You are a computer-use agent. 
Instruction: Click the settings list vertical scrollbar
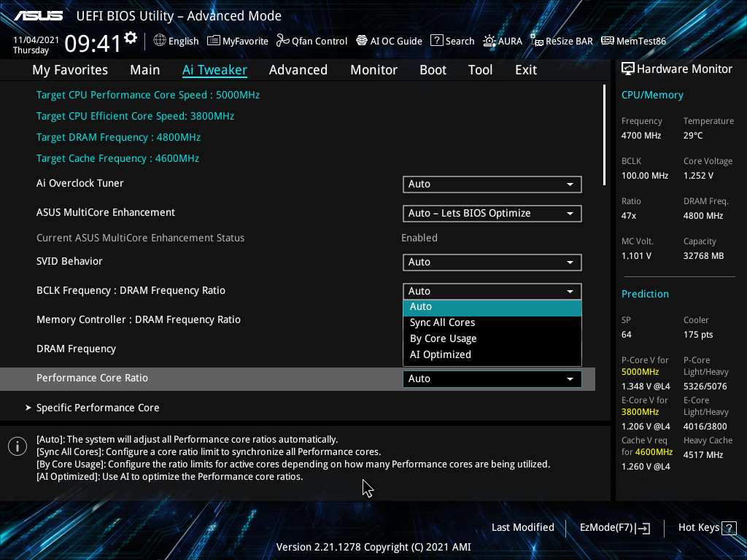tap(604, 135)
